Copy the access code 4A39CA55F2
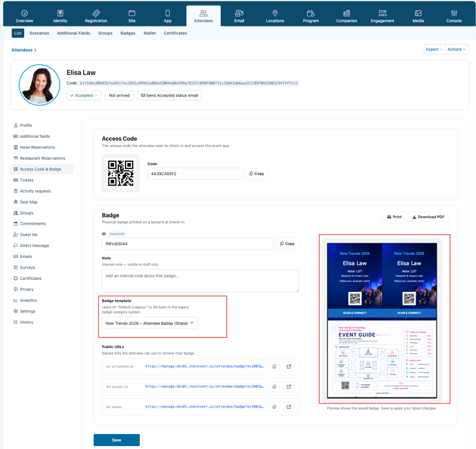476x449 pixels. click(257, 174)
